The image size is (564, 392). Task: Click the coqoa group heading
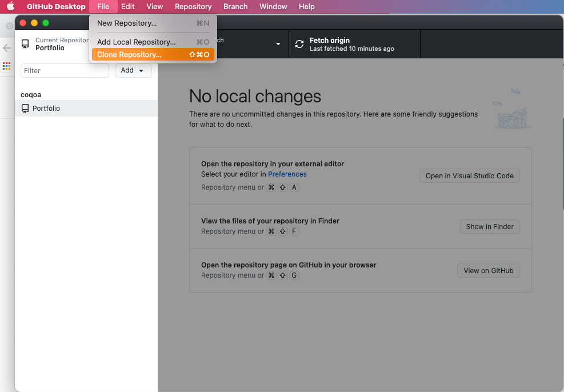pos(31,95)
